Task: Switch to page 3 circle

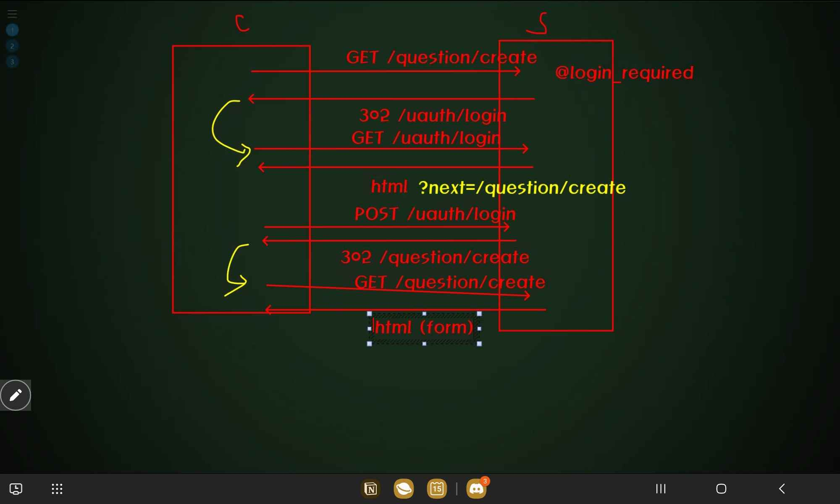Action: tap(12, 62)
